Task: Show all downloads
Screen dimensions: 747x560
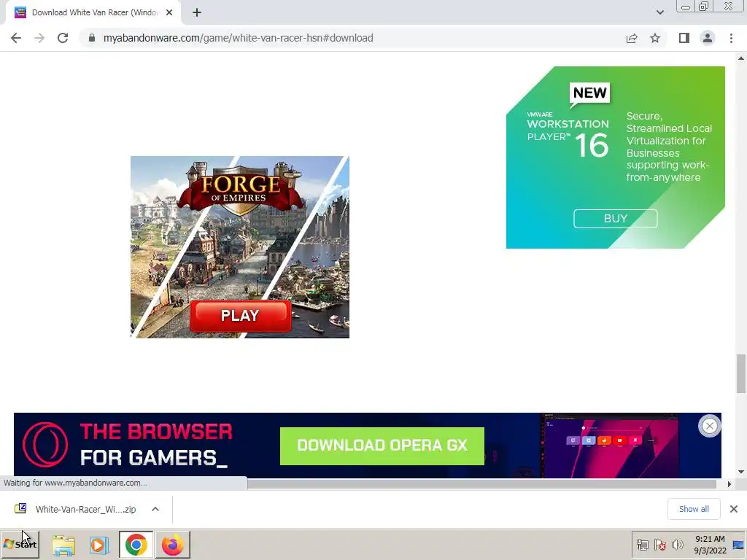Action: [694, 509]
